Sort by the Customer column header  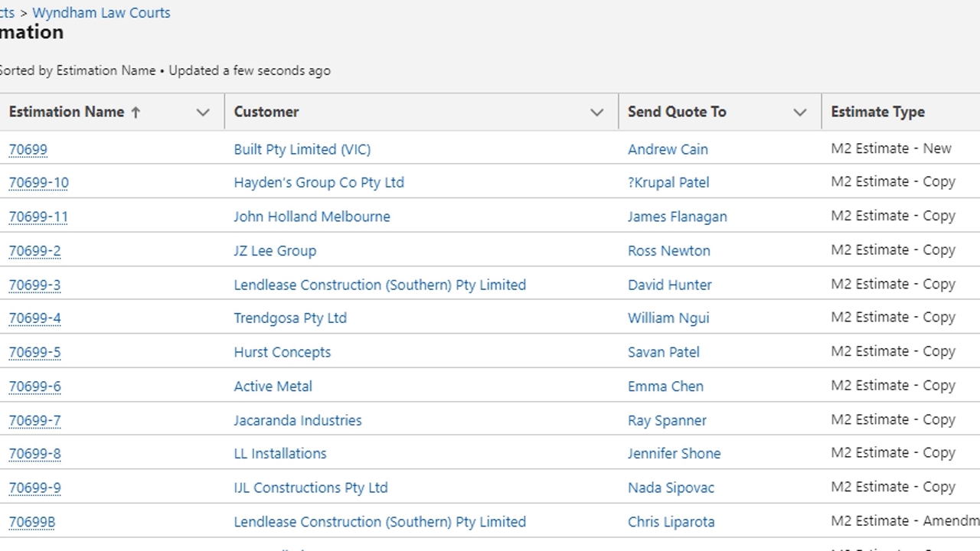point(266,112)
